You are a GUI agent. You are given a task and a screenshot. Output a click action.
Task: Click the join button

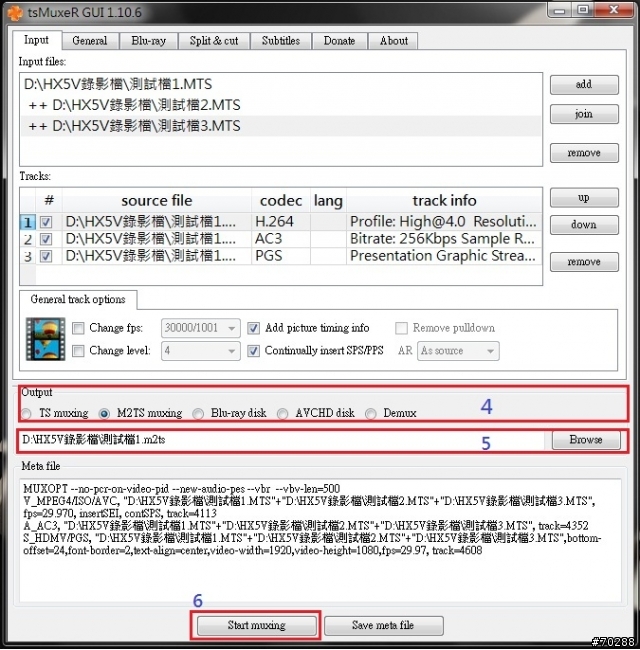584,114
